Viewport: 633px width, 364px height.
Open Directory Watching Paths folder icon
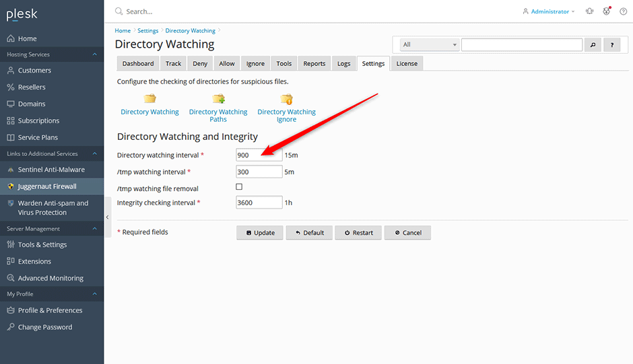click(218, 99)
